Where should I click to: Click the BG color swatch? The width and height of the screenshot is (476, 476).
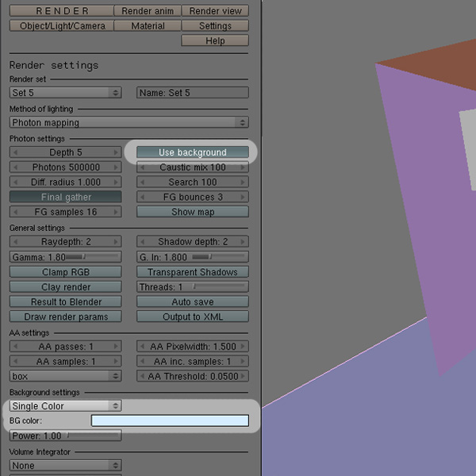pos(170,420)
